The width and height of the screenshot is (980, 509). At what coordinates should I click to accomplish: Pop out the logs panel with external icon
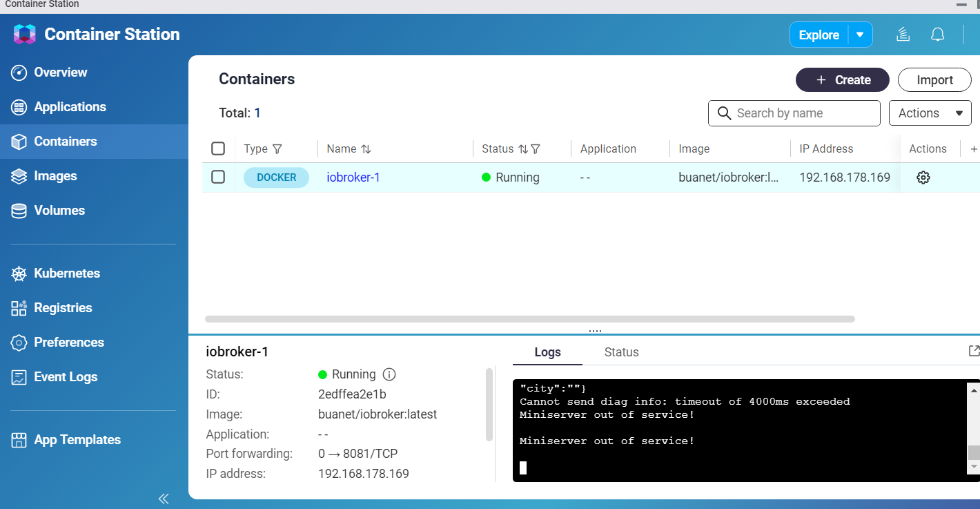(x=974, y=351)
